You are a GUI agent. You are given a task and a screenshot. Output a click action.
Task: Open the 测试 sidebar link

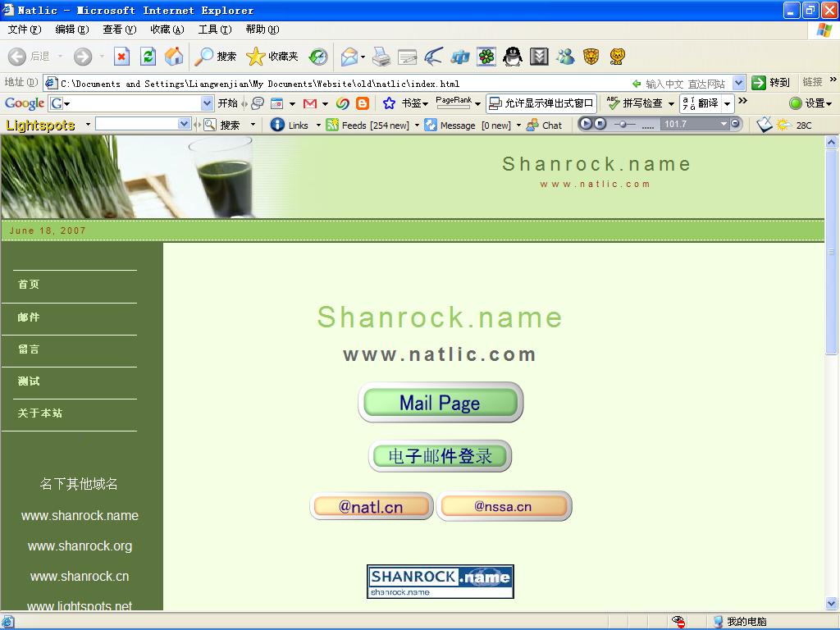tap(29, 381)
